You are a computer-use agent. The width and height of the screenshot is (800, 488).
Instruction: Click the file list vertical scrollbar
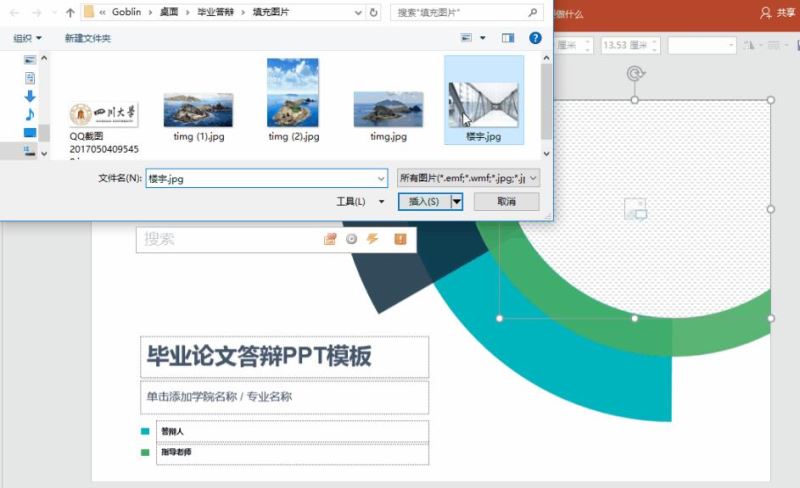(x=546, y=102)
